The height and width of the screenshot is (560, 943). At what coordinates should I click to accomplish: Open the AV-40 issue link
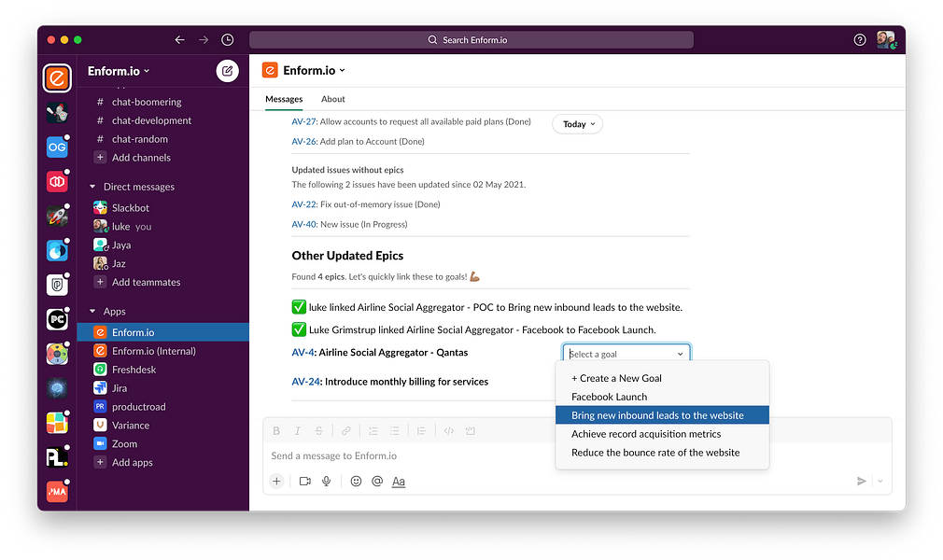303,224
